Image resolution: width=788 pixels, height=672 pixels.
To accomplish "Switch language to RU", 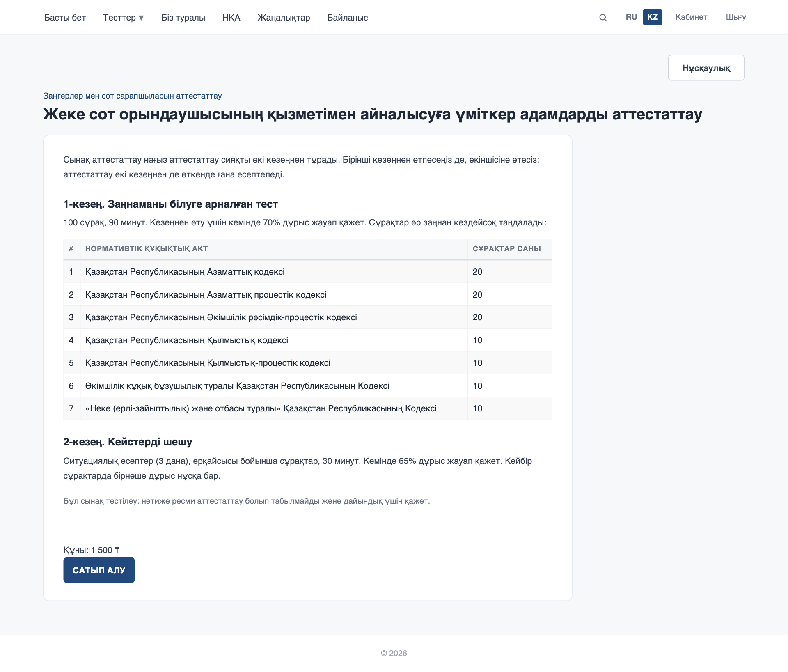I will 631,17.
